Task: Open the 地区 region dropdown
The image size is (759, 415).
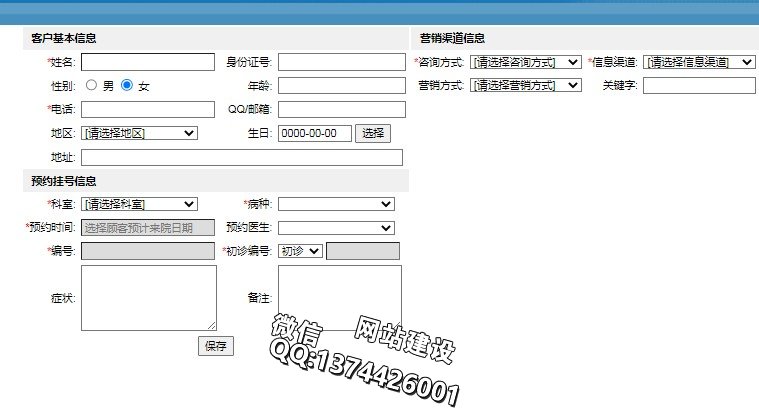Action: pos(139,133)
